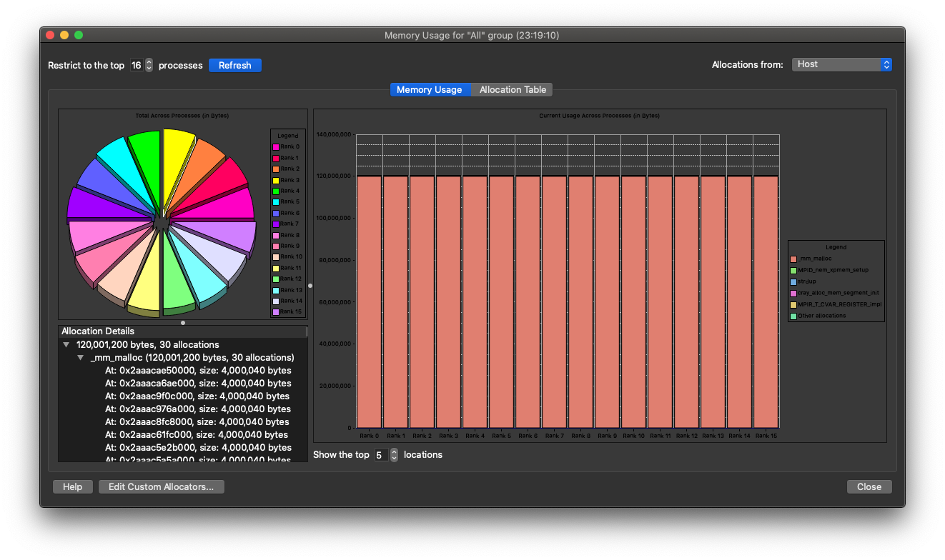
Task: Click the MPID_nem_xpmem_setup legend entry
Action: [x=795, y=270]
